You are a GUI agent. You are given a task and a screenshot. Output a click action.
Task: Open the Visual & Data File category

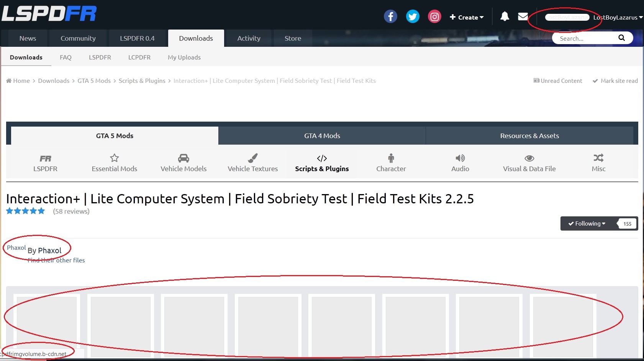click(529, 163)
